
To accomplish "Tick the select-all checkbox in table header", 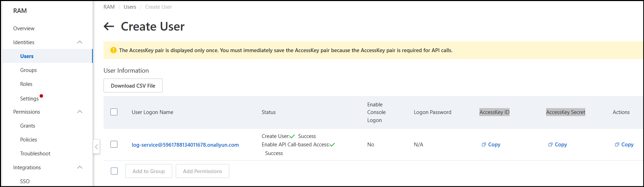I will [114, 112].
